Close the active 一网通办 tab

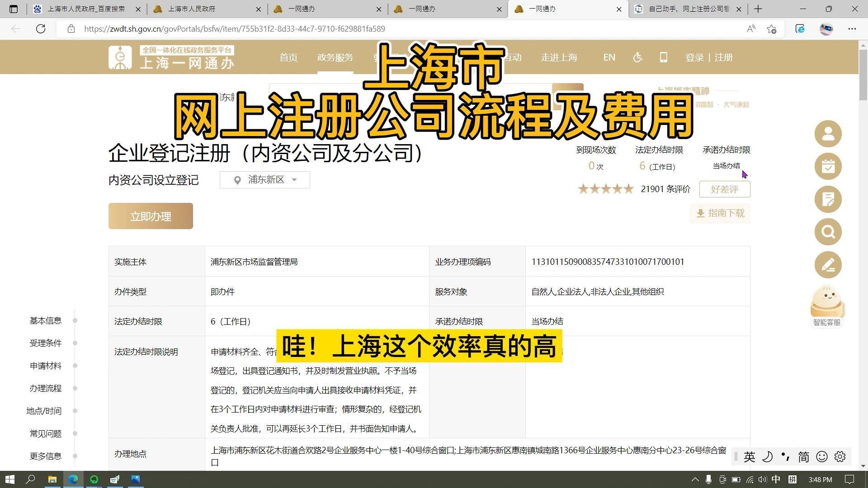point(619,9)
